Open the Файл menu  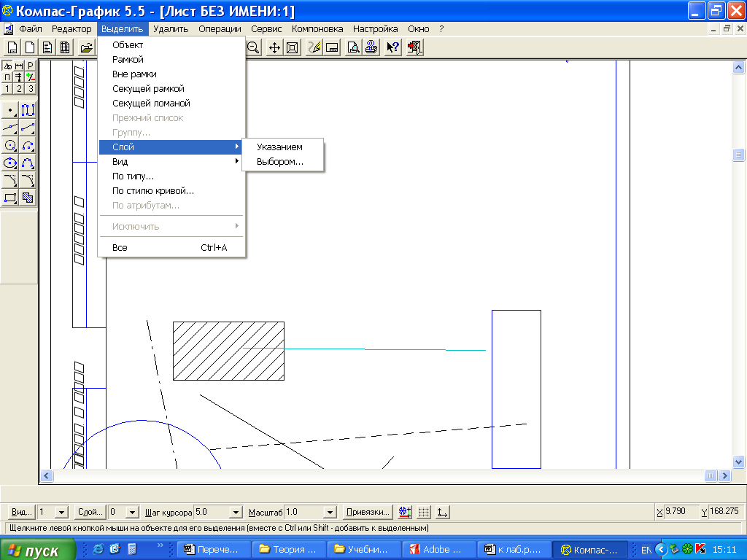[x=31, y=29]
